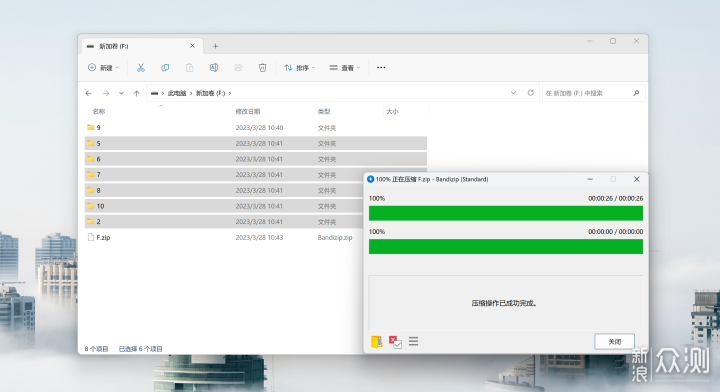Open the Bandizip hamburger list icon

[413, 341]
